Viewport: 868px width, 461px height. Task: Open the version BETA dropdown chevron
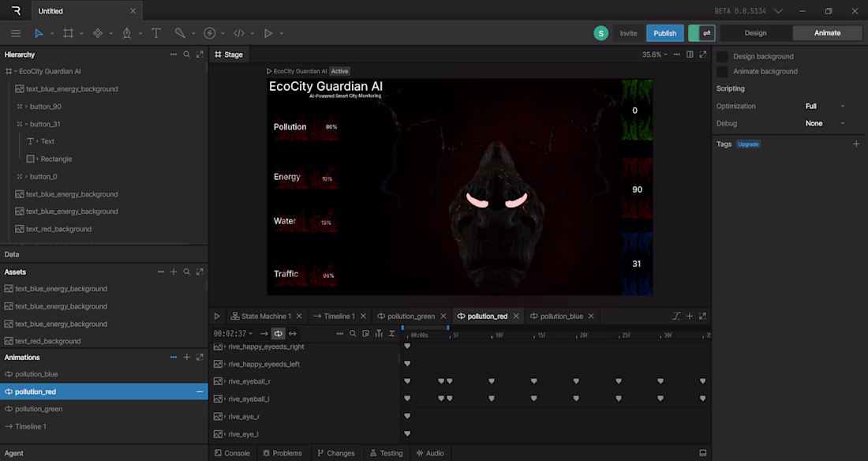click(778, 11)
